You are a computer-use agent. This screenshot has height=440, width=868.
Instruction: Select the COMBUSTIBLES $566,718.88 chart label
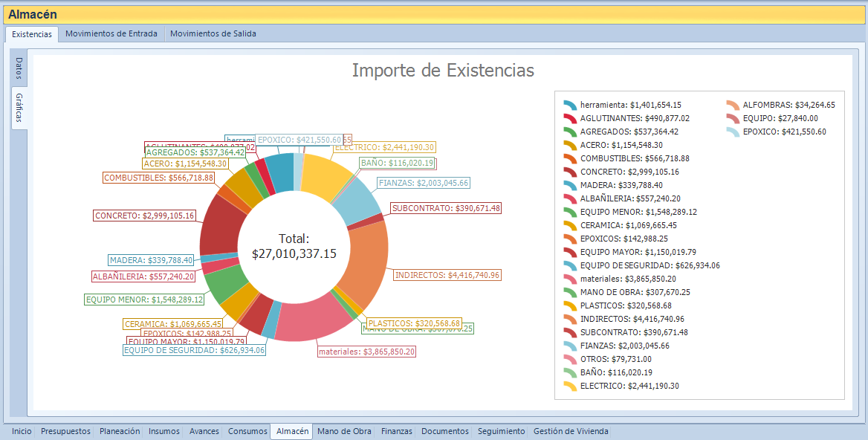[x=158, y=178]
